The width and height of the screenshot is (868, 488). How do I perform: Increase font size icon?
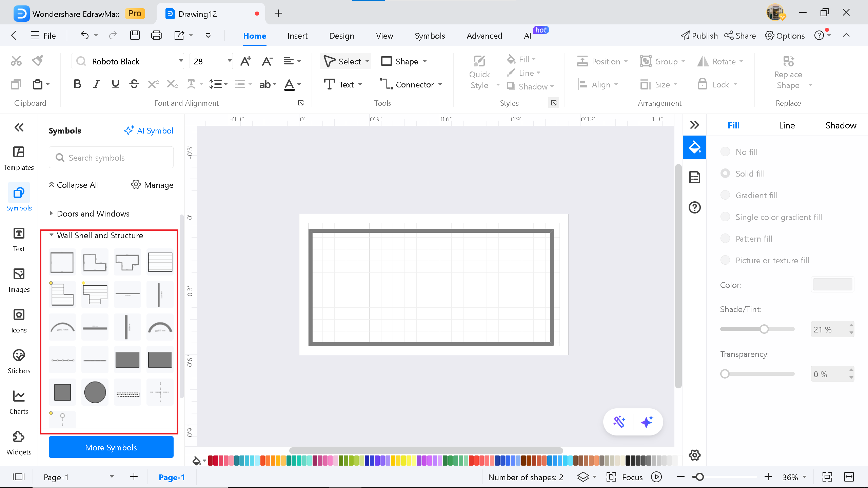246,61
